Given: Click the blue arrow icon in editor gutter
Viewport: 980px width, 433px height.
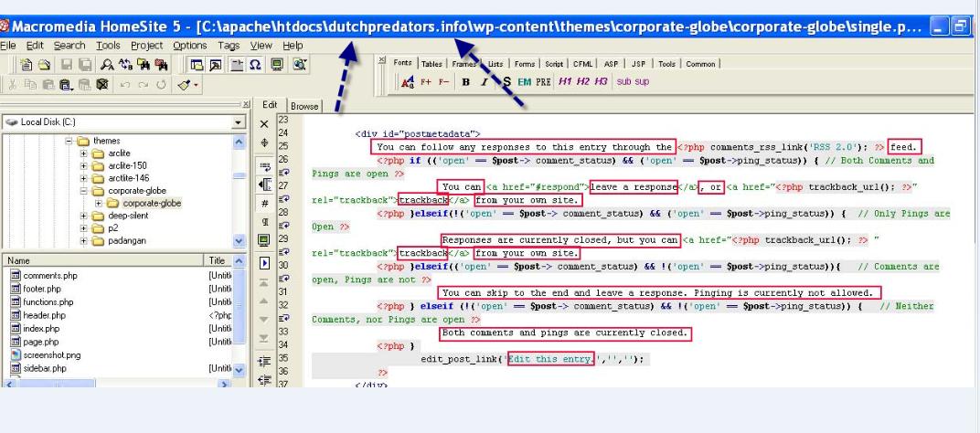Looking at the screenshot, I should click(x=264, y=263).
